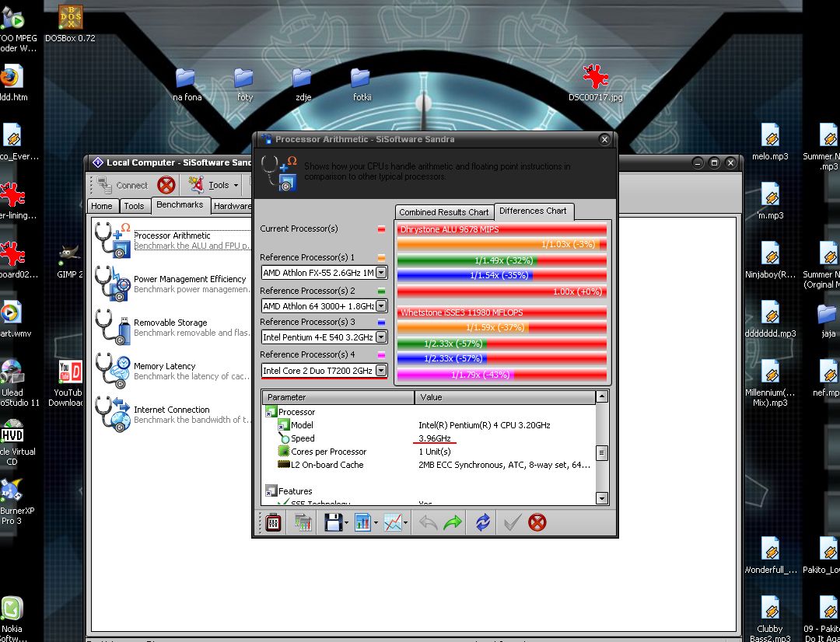Image resolution: width=840 pixels, height=642 pixels.
Task: Click the Parameter column header
Action: (338, 397)
